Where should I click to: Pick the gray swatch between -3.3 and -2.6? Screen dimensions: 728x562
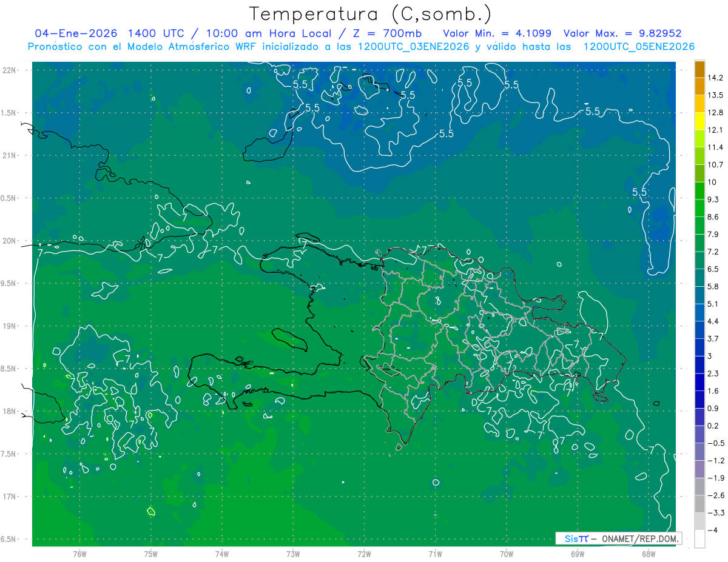point(699,504)
